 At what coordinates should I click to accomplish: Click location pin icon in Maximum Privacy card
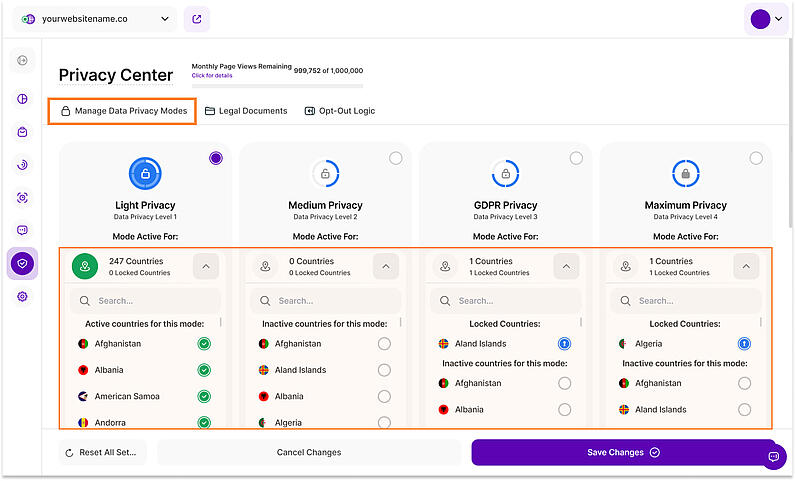626,266
